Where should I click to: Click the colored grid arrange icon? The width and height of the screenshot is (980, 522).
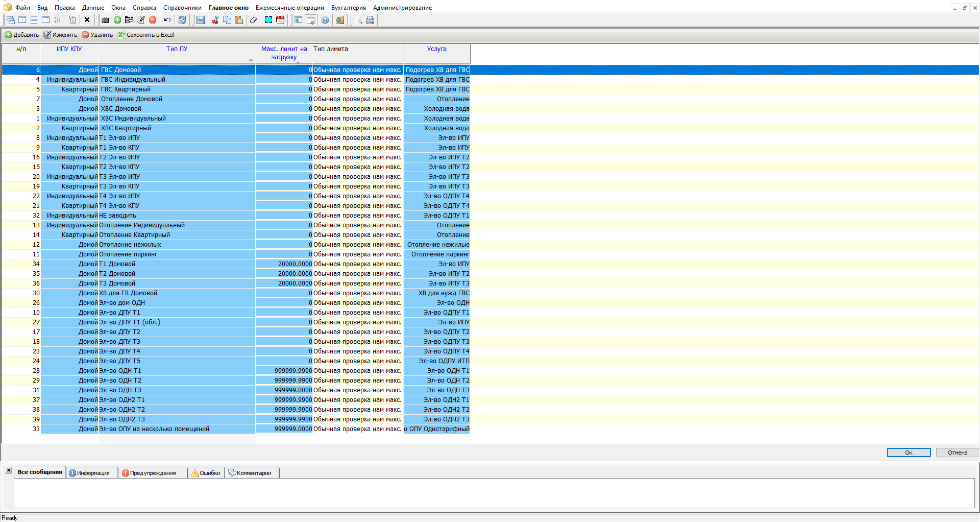pos(58,20)
